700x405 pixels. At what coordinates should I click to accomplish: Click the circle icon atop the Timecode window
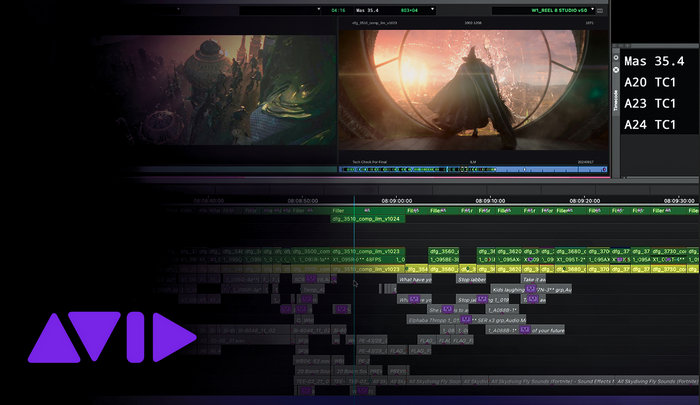coord(616,58)
